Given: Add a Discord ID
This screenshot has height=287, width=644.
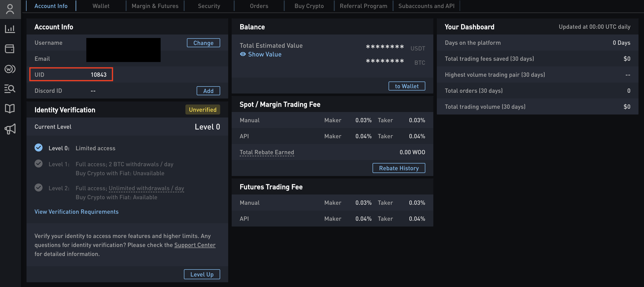Looking at the screenshot, I should tap(208, 91).
